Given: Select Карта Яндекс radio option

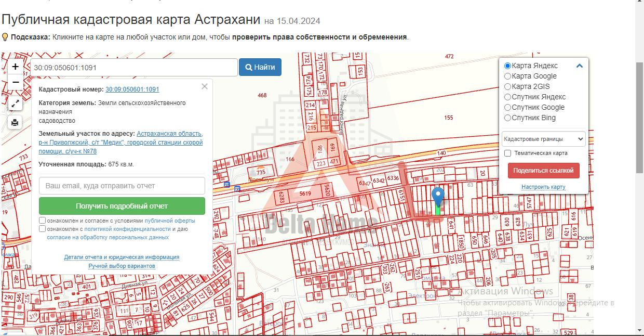Looking at the screenshot, I should 508,66.
